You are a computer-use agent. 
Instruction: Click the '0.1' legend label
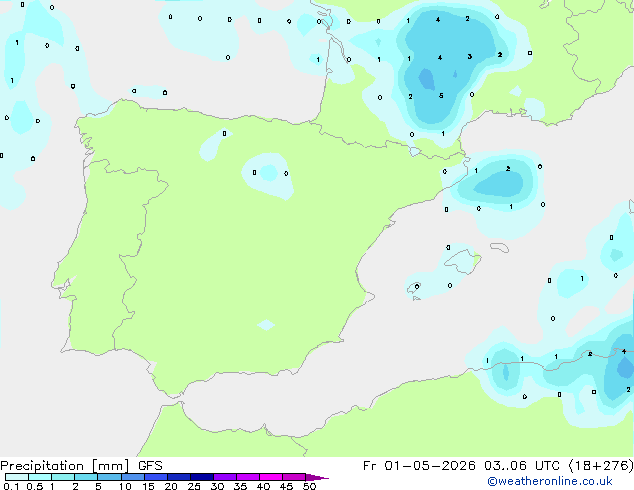(x=11, y=486)
